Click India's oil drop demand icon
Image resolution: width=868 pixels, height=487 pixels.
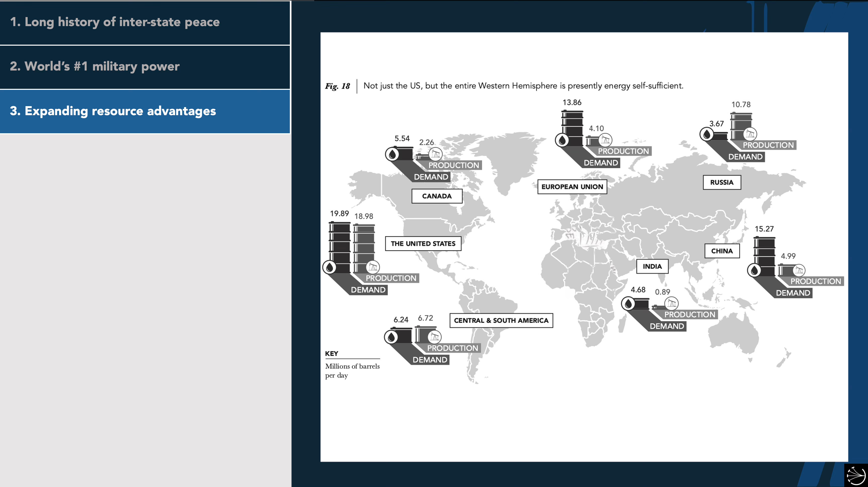tap(628, 304)
